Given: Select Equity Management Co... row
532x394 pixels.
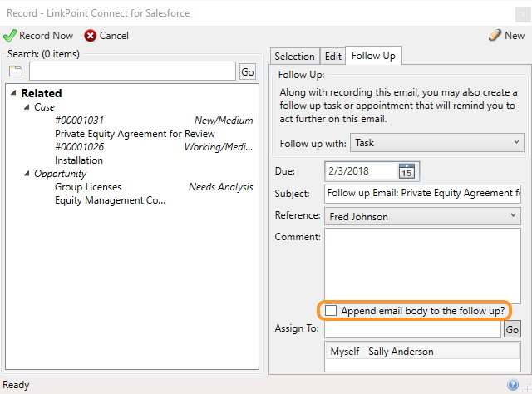Looking at the screenshot, I should tap(111, 200).
